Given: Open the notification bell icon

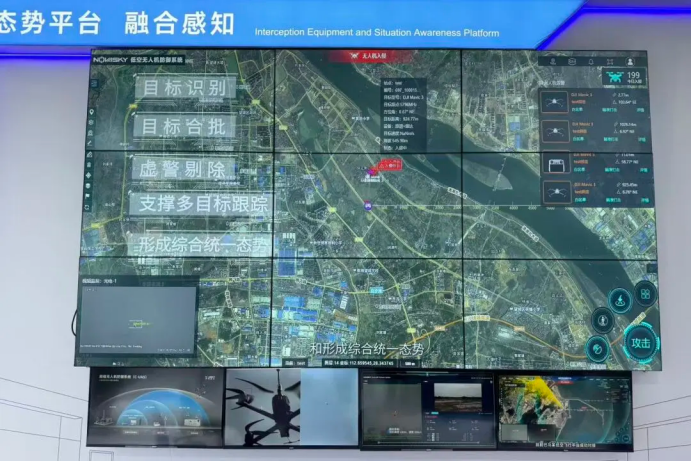Looking at the screenshot, I should pos(591,62).
